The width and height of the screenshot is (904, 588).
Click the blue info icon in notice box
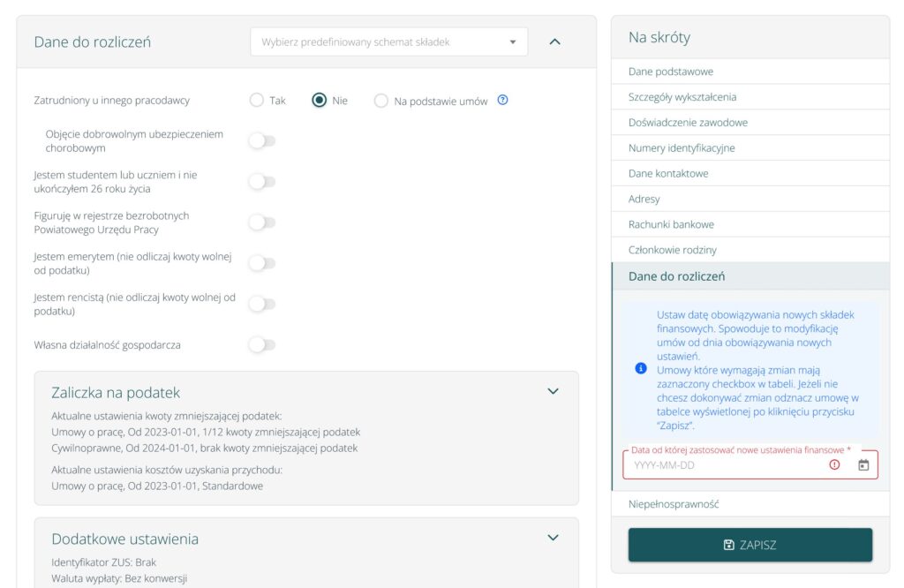click(641, 368)
